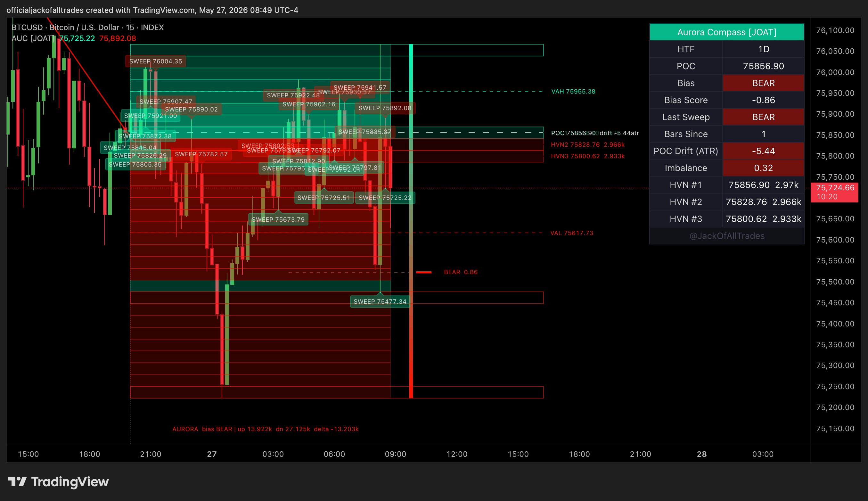Click the BEAR 0.86 bias label
The width and height of the screenshot is (868, 501).
(461, 273)
